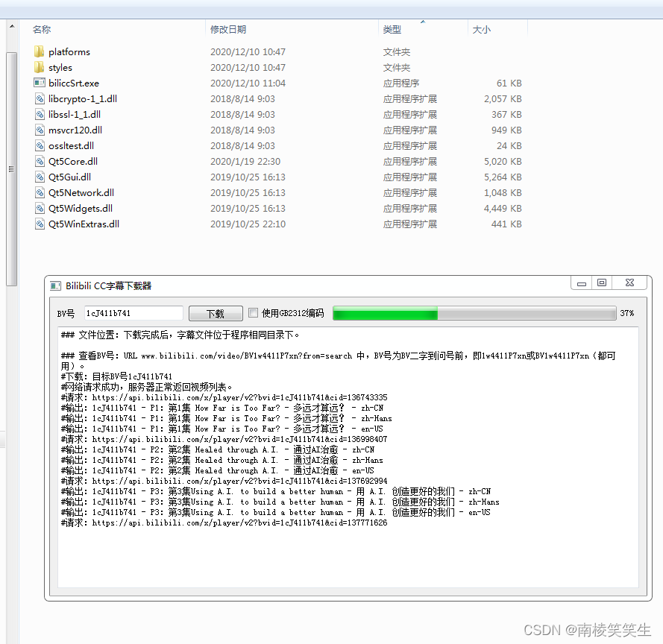Select the Qt5Core.dll file name

(73, 161)
